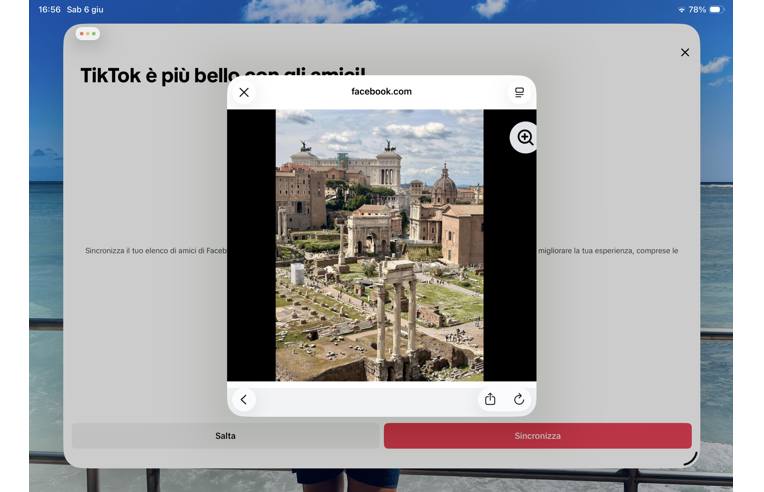Close the TikTok friends dialog
The width and height of the screenshot is (764, 492).
pos(685,53)
